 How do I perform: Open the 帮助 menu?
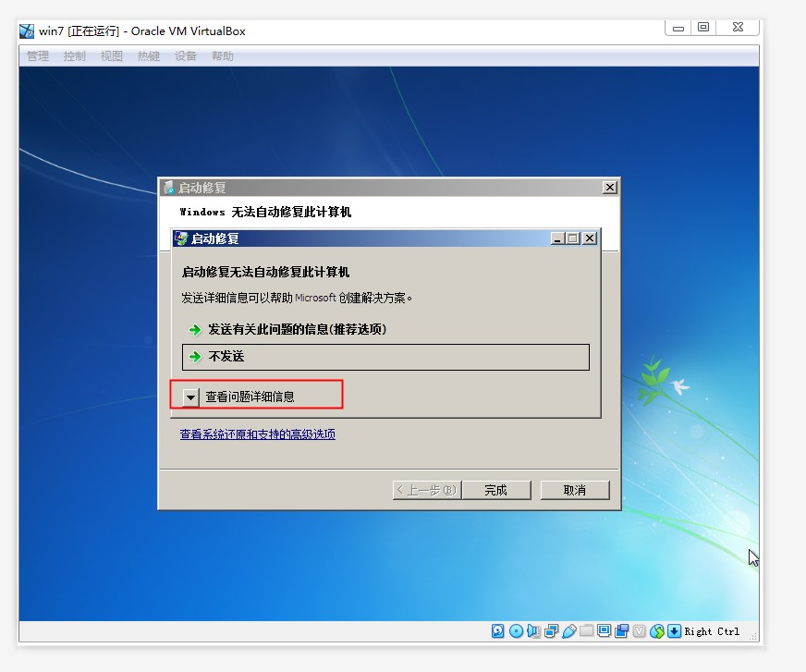(x=223, y=56)
